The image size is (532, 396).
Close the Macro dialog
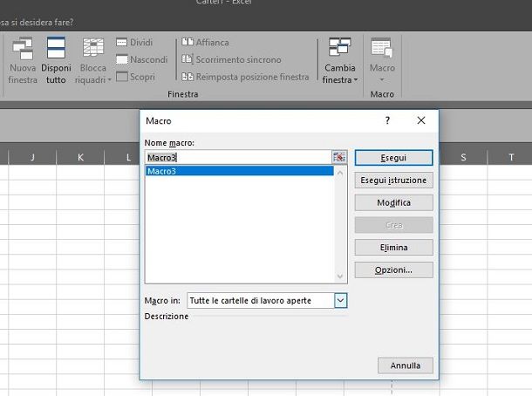pos(421,120)
